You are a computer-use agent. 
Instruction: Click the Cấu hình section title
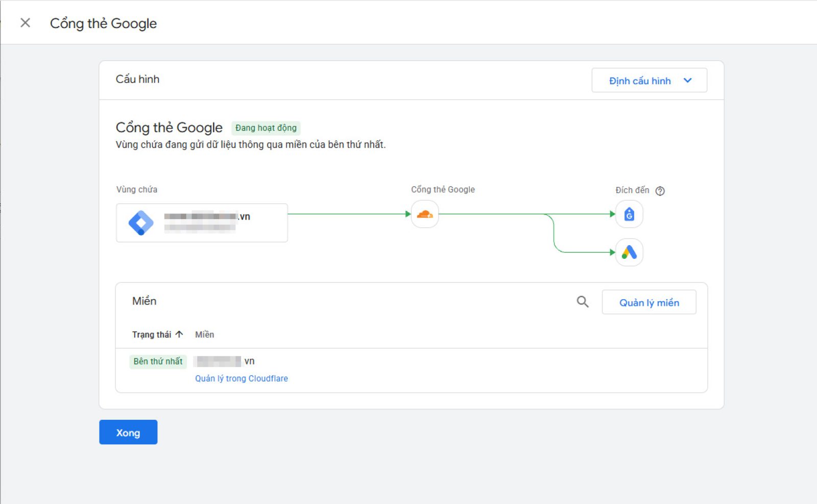[x=137, y=79]
